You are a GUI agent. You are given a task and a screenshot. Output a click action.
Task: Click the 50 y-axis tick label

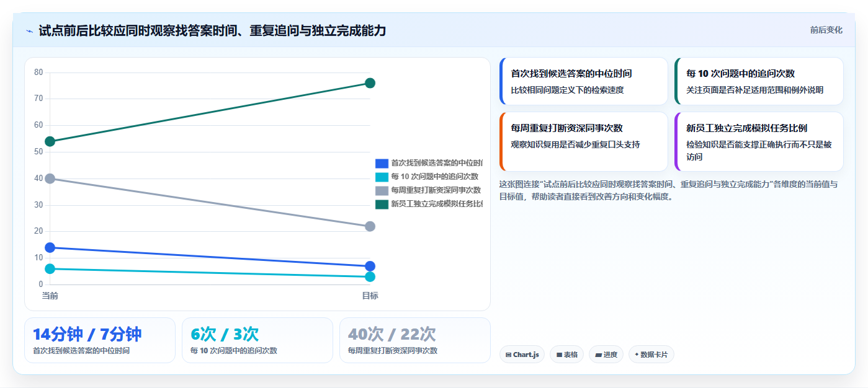38,152
